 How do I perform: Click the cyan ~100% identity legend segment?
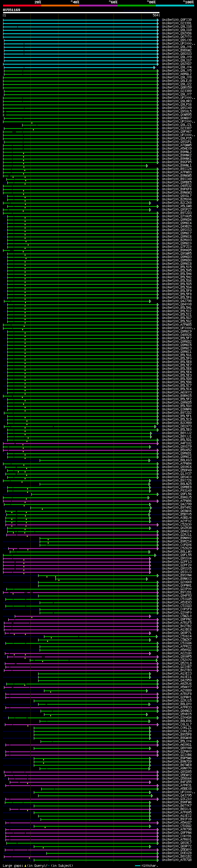pos(175,6)
